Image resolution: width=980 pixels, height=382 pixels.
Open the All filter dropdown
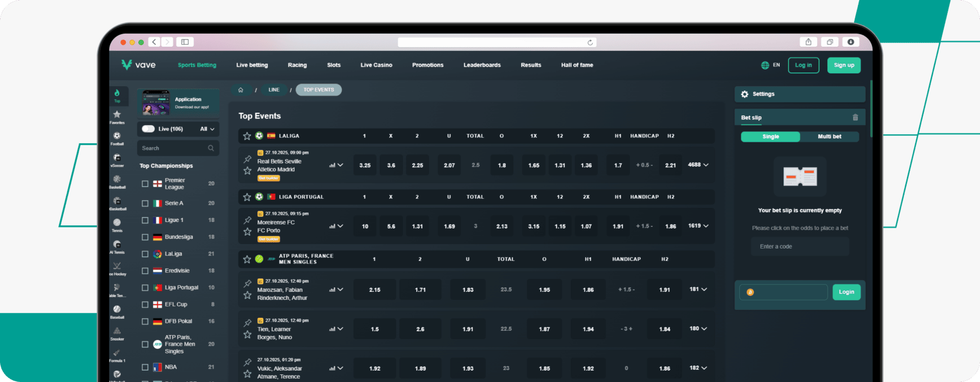tap(207, 129)
